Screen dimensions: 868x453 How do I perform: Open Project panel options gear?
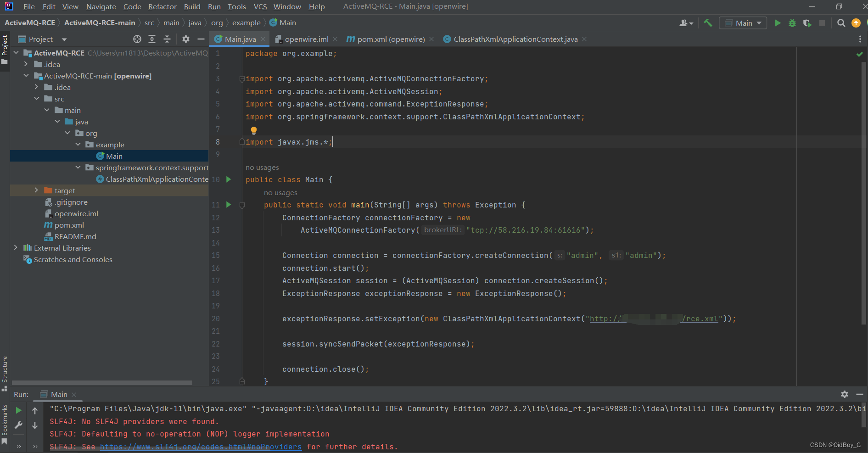186,39
